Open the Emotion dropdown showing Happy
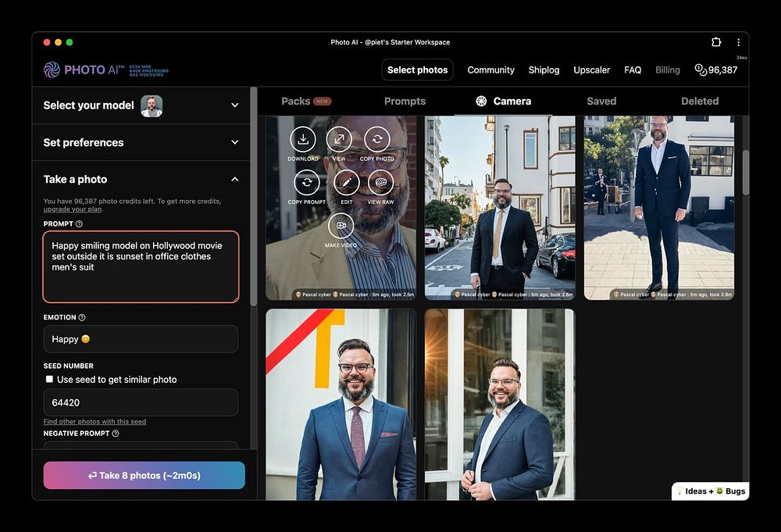 141,339
